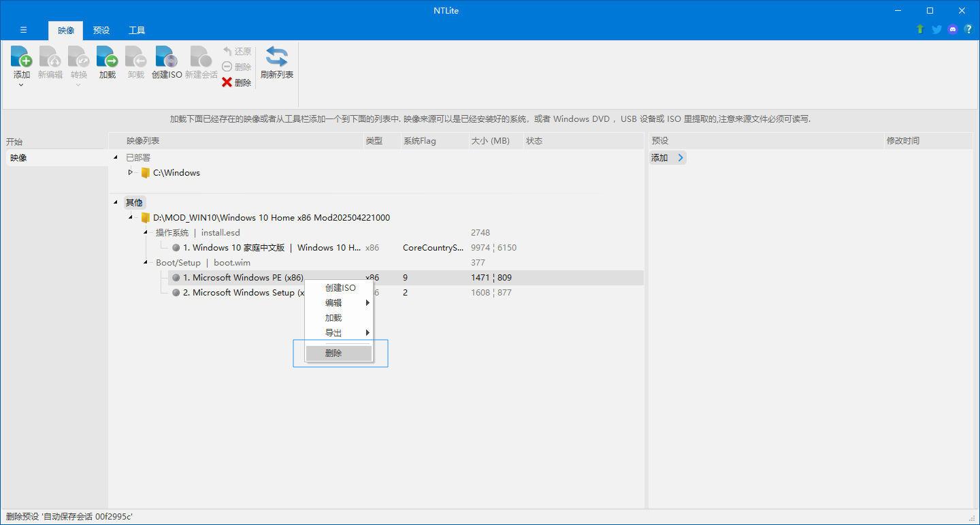Click the 其他 group label
This screenshot has width=980, height=525.
click(x=134, y=203)
